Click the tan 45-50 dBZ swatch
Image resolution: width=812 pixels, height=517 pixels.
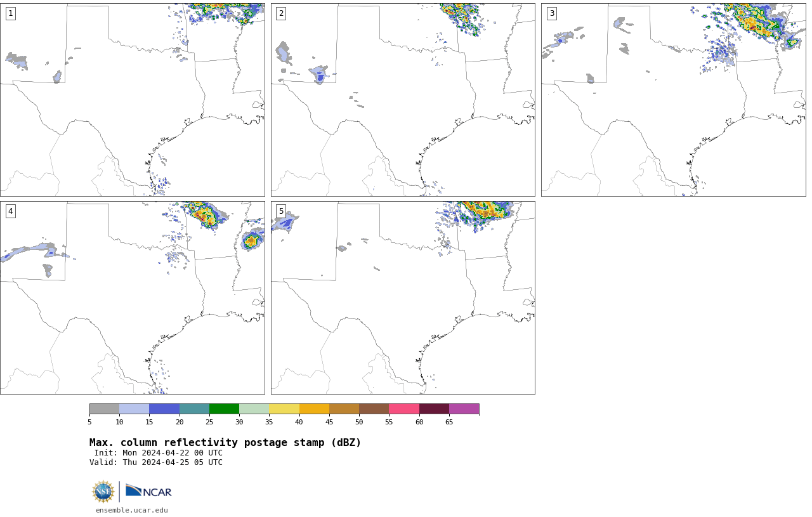pyautogui.click(x=344, y=409)
